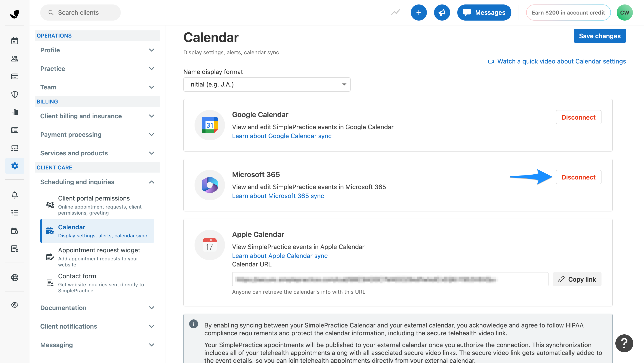Open the document-with-person icon in rail

(x=15, y=249)
